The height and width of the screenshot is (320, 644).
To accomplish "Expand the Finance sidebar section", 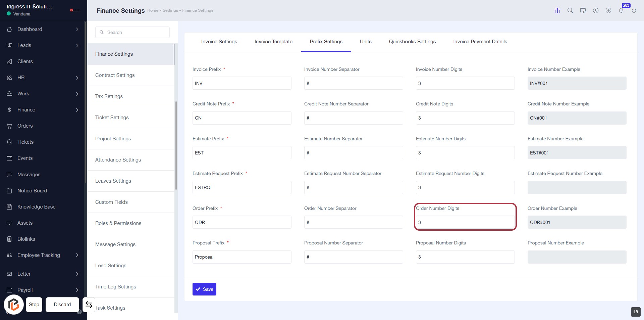I will click(77, 110).
